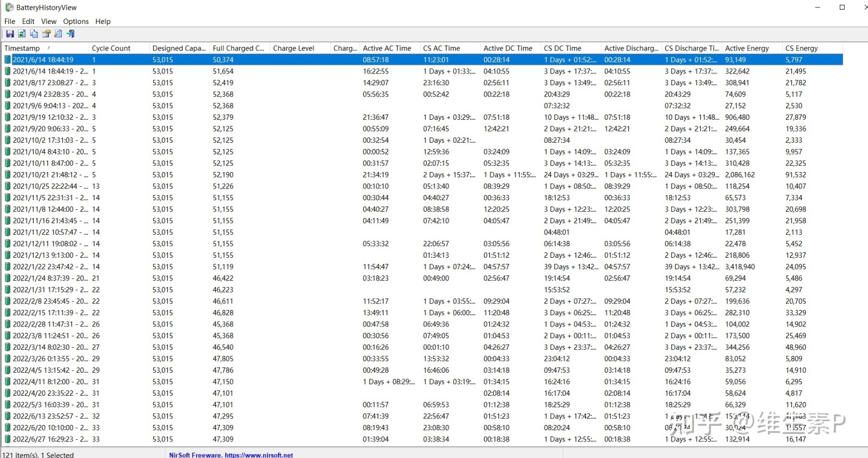The width and height of the screenshot is (868, 458).
Task: Sort by the Cycle Count column header
Action: pos(119,48)
